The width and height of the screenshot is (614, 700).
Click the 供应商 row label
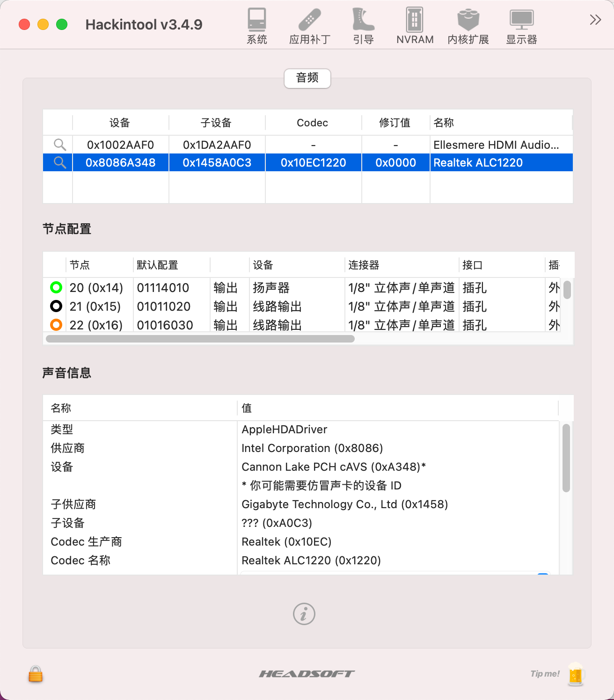[67, 448]
